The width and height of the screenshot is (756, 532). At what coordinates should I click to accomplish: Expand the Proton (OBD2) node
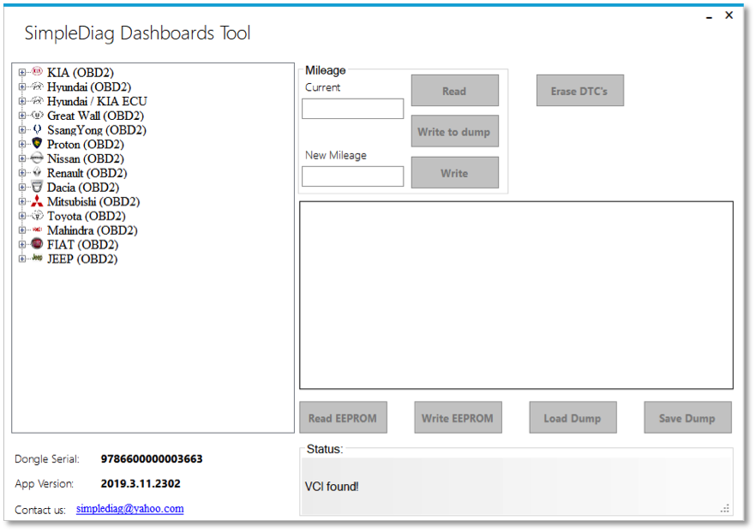click(x=22, y=144)
